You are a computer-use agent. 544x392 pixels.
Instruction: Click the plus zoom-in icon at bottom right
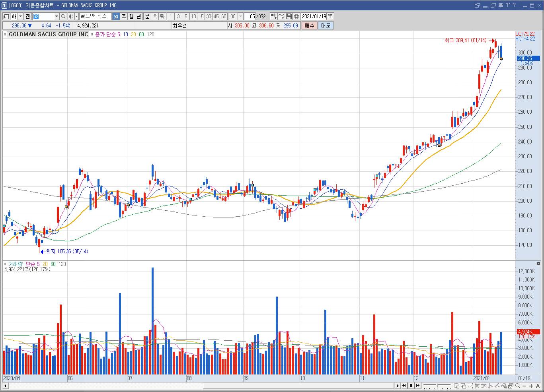pyautogui.click(x=531, y=386)
